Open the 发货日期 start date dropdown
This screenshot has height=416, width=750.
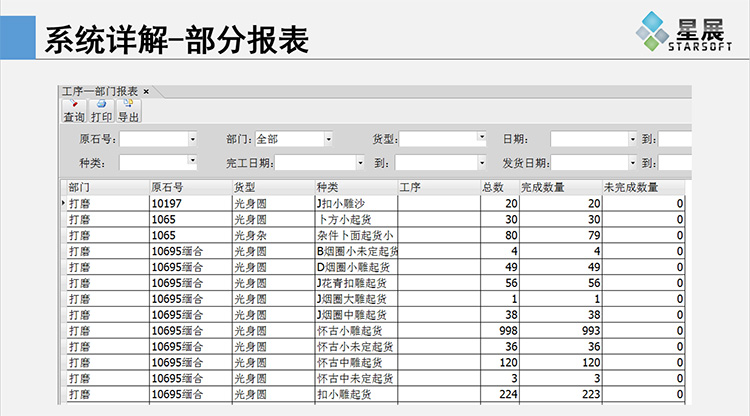(x=632, y=162)
